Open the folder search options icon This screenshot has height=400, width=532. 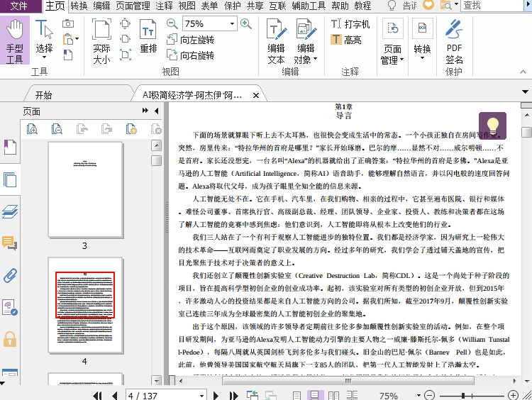click(x=445, y=5)
